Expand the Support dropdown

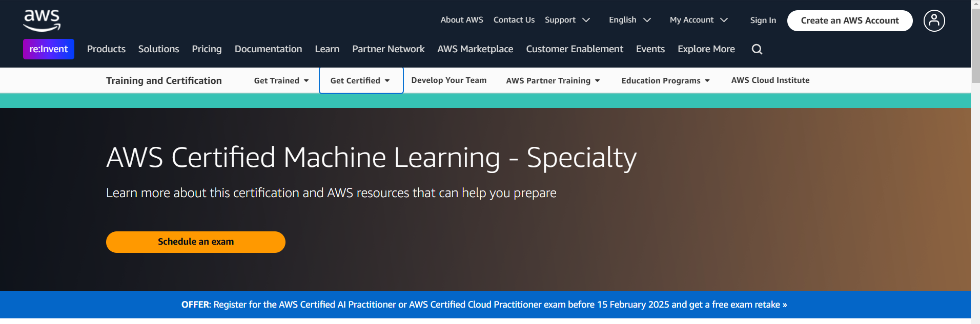pos(567,20)
